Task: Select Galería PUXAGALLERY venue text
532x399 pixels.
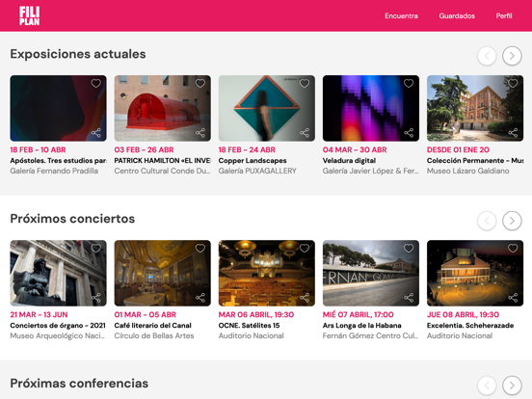Action: 257,171
